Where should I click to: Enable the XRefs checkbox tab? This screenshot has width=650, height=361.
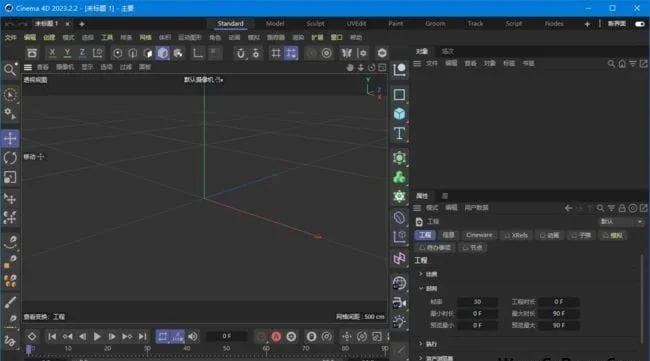click(516, 235)
